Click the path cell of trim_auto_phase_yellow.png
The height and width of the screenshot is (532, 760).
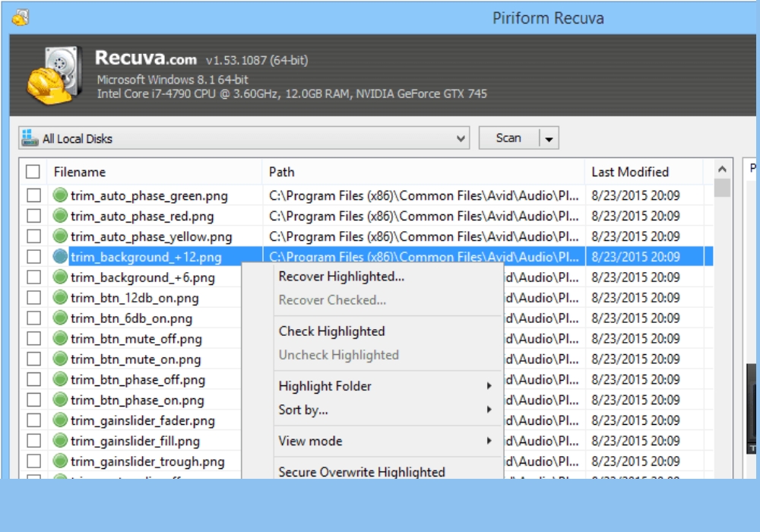pos(423,236)
